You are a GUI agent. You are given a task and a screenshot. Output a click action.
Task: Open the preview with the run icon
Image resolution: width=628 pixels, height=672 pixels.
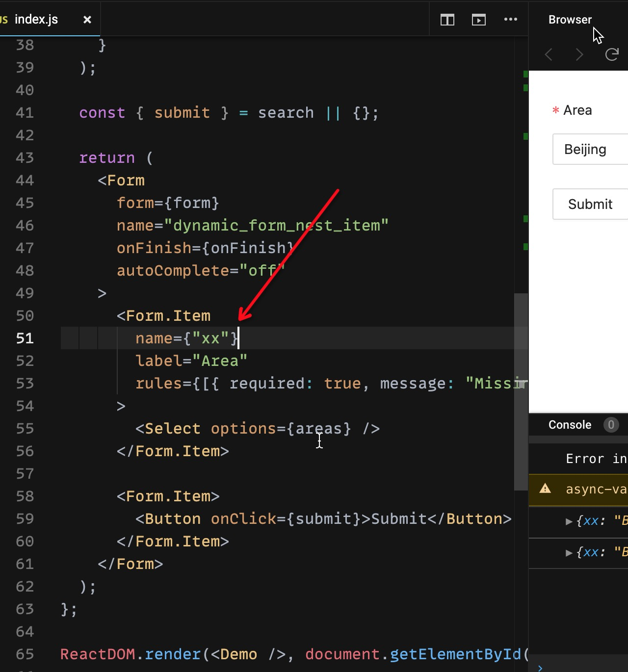pyautogui.click(x=478, y=20)
